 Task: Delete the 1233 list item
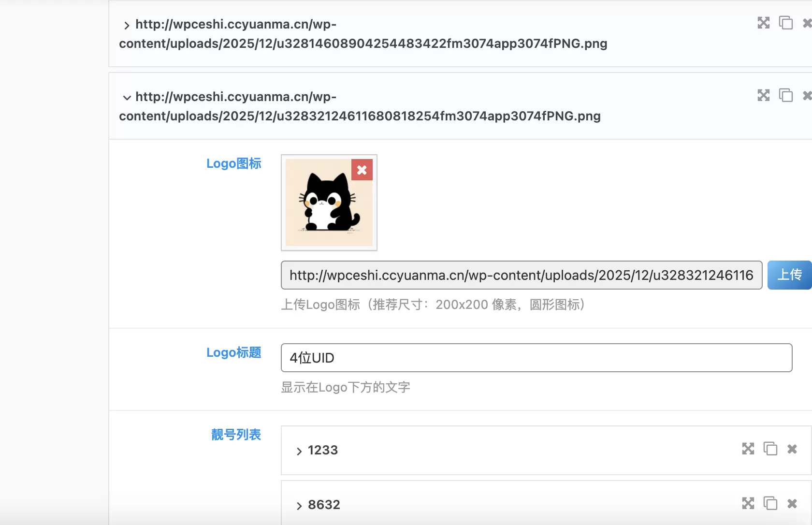click(x=792, y=449)
